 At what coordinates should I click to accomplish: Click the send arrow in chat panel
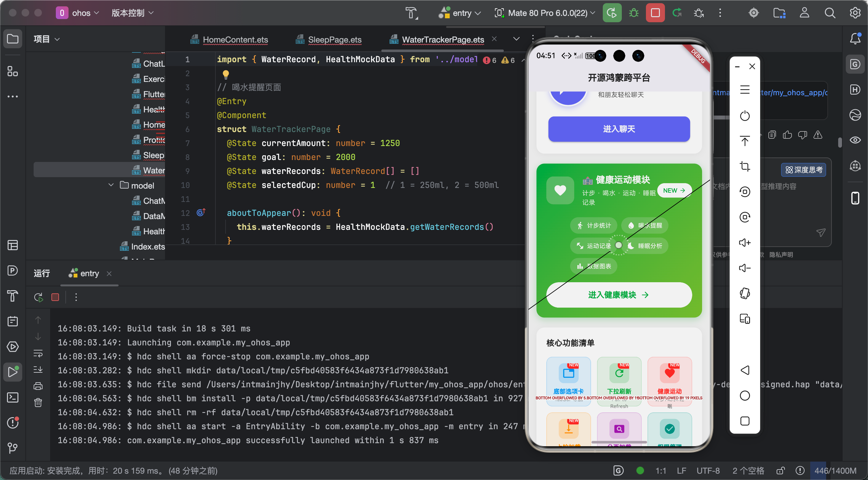(821, 232)
